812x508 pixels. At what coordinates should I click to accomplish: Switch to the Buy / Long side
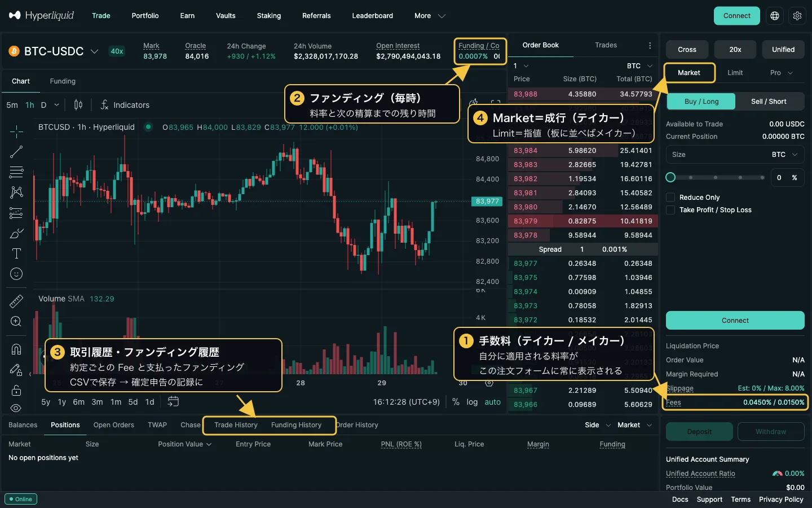point(701,102)
